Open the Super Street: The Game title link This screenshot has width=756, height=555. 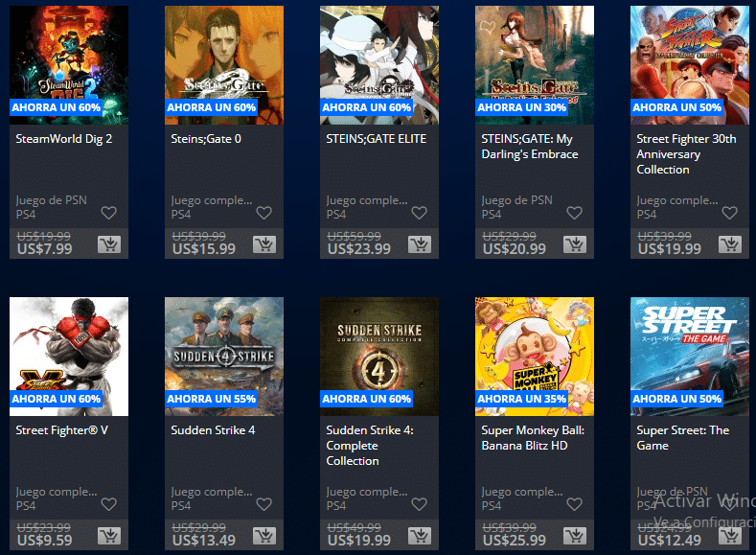pos(683,438)
